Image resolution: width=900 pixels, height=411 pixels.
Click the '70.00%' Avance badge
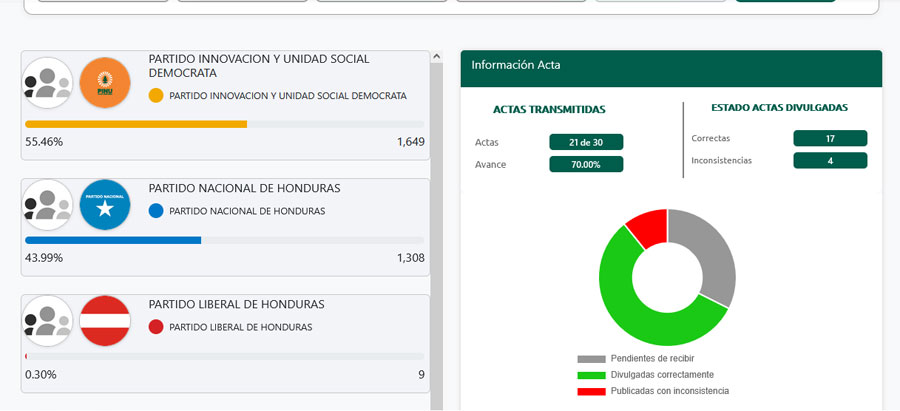pyautogui.click(x=586, y=164)
